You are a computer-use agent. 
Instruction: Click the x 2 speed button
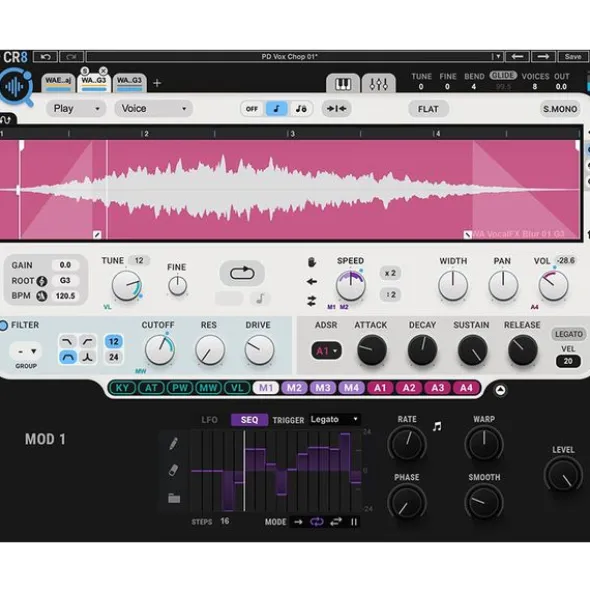click(390, 273)
